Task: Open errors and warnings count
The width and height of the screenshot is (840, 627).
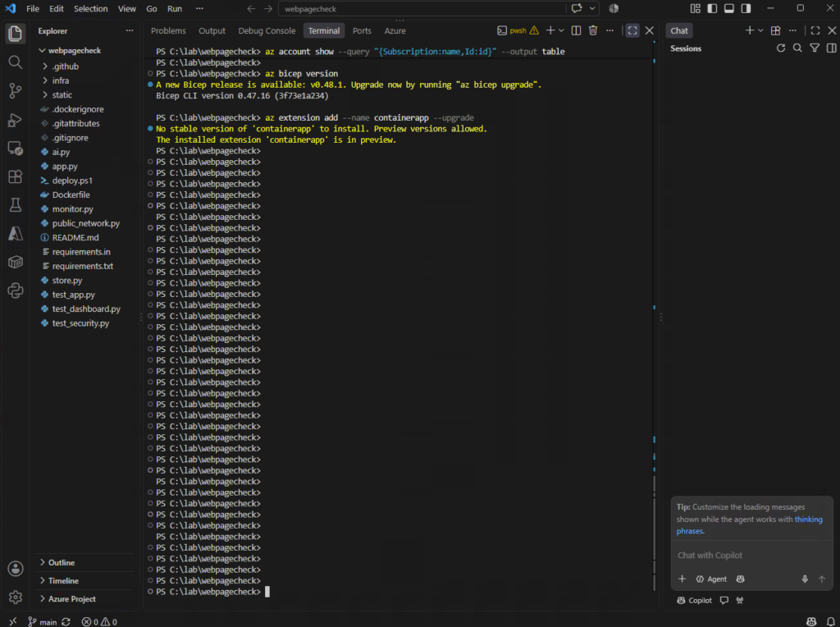Action: (x=99, y=621)
